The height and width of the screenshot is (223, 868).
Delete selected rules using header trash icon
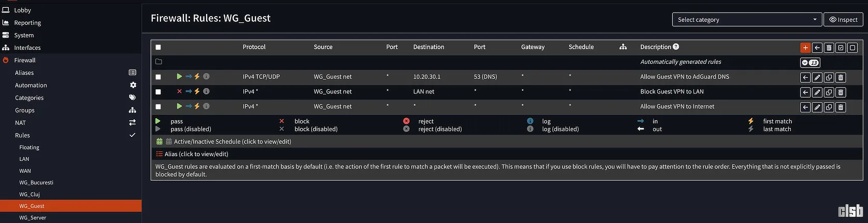click(829, 48)
